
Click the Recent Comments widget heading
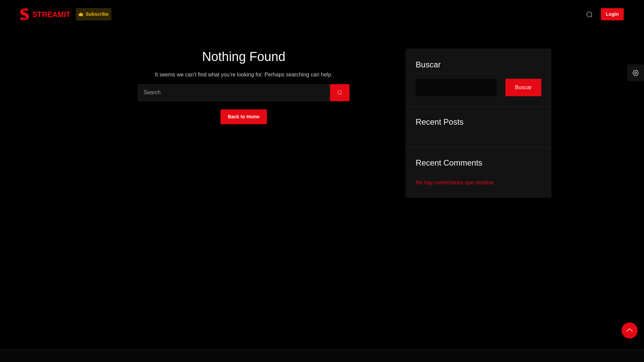point(449,163)
